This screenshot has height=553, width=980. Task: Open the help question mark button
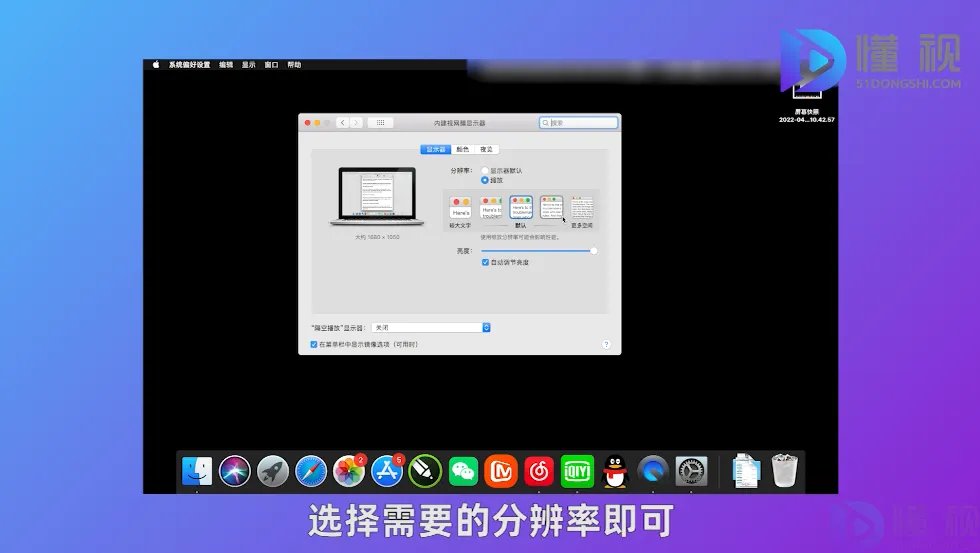pyautogui.click(x=606, y=344)
